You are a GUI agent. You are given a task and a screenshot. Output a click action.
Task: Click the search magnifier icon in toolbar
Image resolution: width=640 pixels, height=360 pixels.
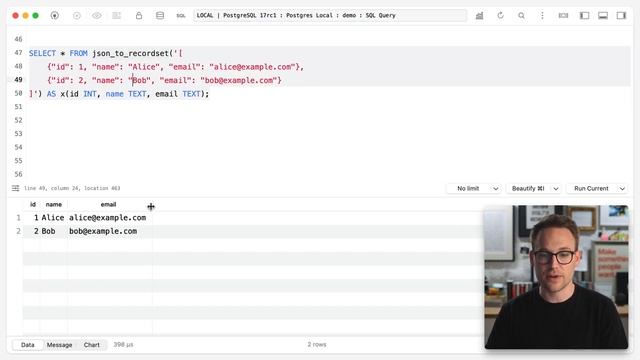tap(521, 16)
